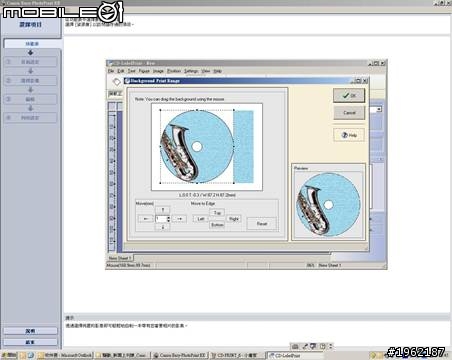Select highlighted top item in Easy-PhotoPrint sidebar

32,44
